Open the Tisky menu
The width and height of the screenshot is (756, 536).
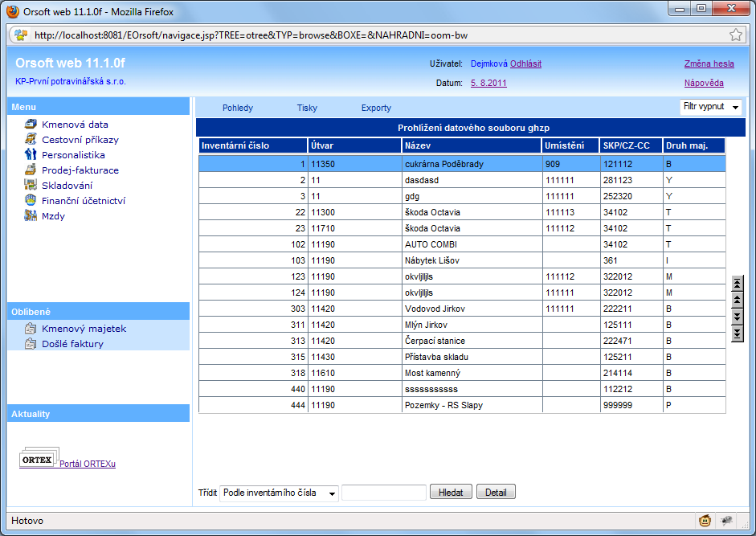[307, 108]
